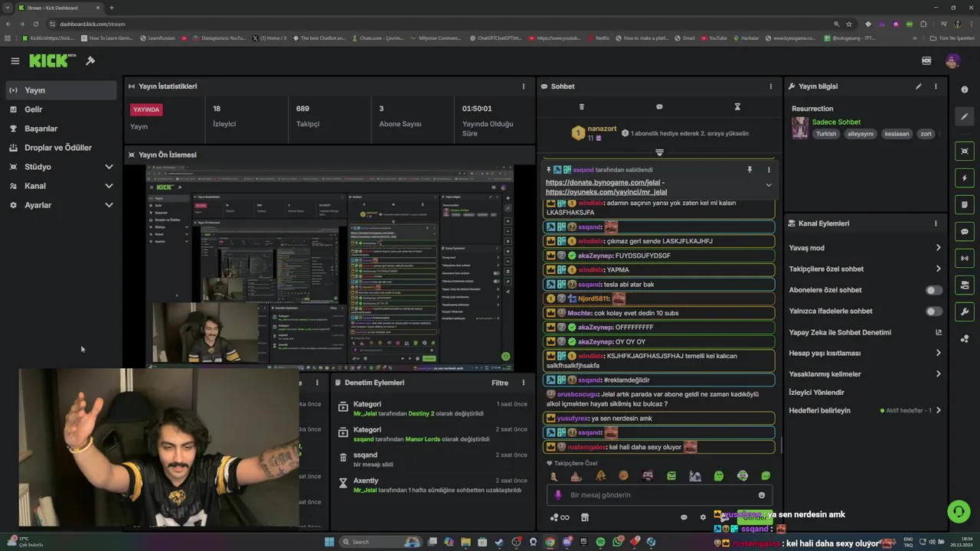Open the Takipçilere özel sohbet arrow
This screenshot has height=551, width=980.
tap(938, 269)
